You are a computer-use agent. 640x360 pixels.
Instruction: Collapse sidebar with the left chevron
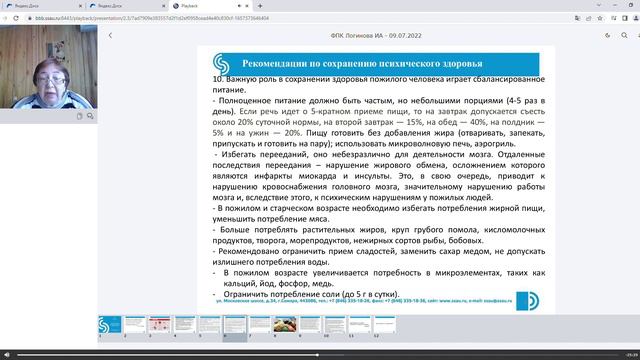click(x=110, y=36)
